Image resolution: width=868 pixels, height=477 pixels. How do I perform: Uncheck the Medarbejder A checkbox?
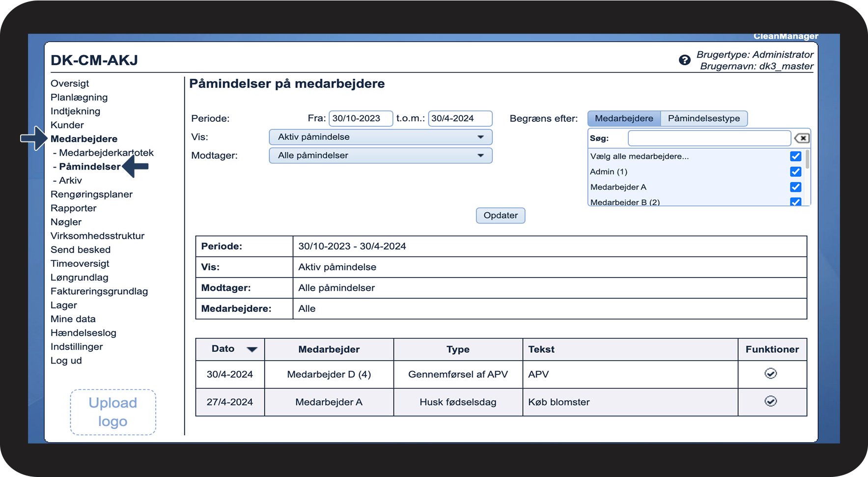pos(795,187)
